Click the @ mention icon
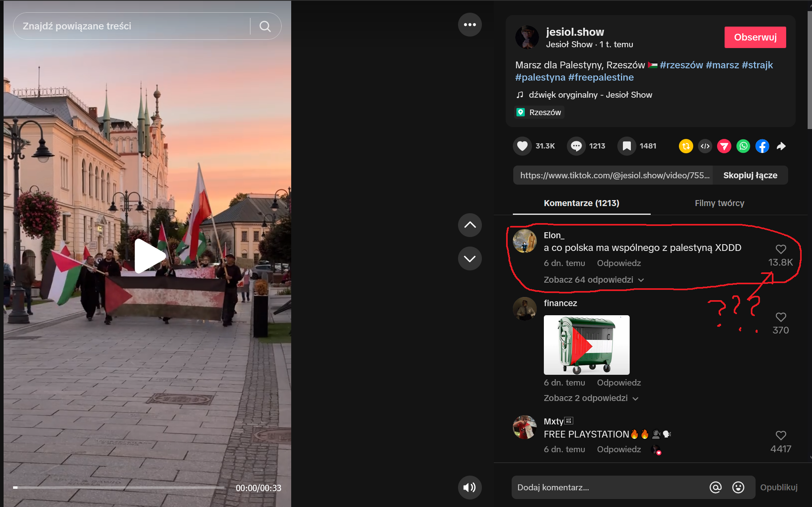812x507 pixels. pos(715,487)
